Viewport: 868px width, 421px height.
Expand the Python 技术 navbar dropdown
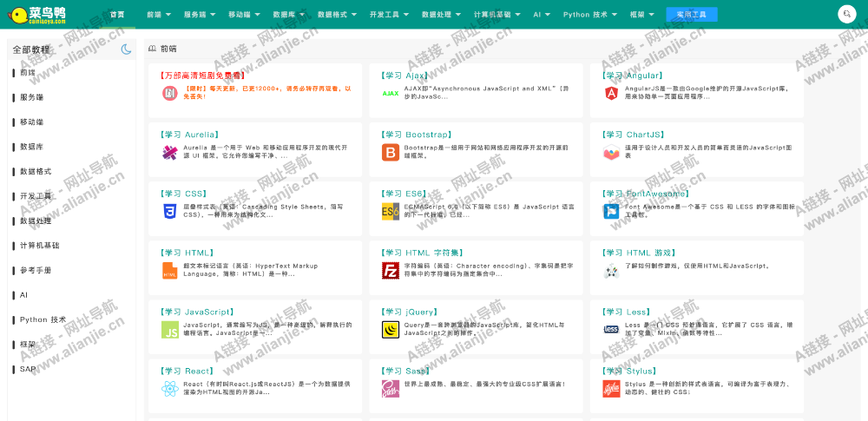(x=589, y=15)
